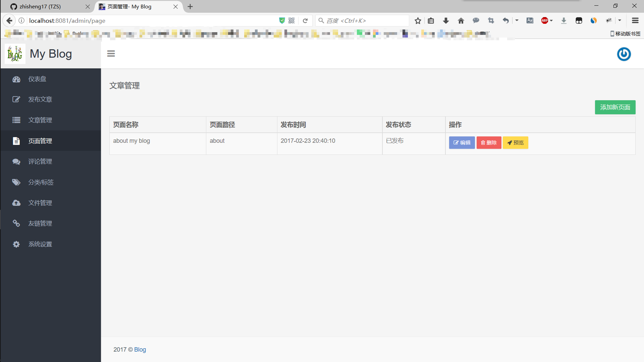The width and height of the screenshot is (644, 362).
Task: Click the blue power logout icon
Action: point(624,54)
